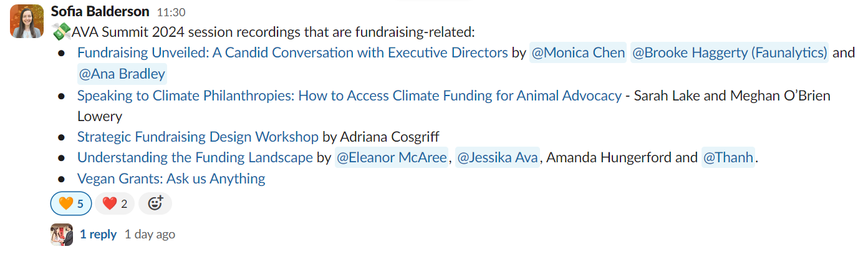Image resolution: width=868 pixels, height=259 pixels.
Task: Open Sofia Balderson's profile name
Action: [x=100, y=11]
